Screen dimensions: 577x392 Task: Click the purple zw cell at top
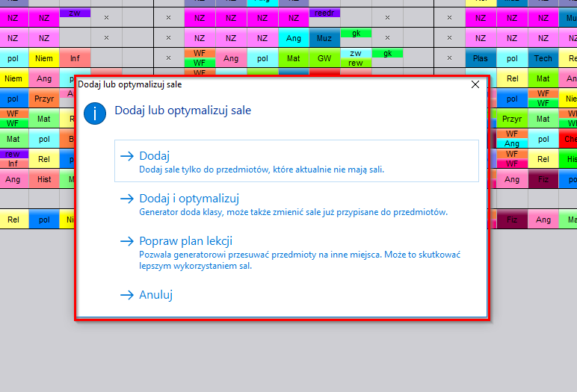point(75,13)
